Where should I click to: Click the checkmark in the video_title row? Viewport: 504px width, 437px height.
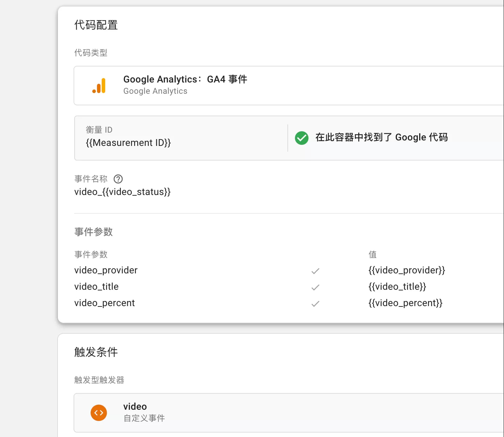315,287
